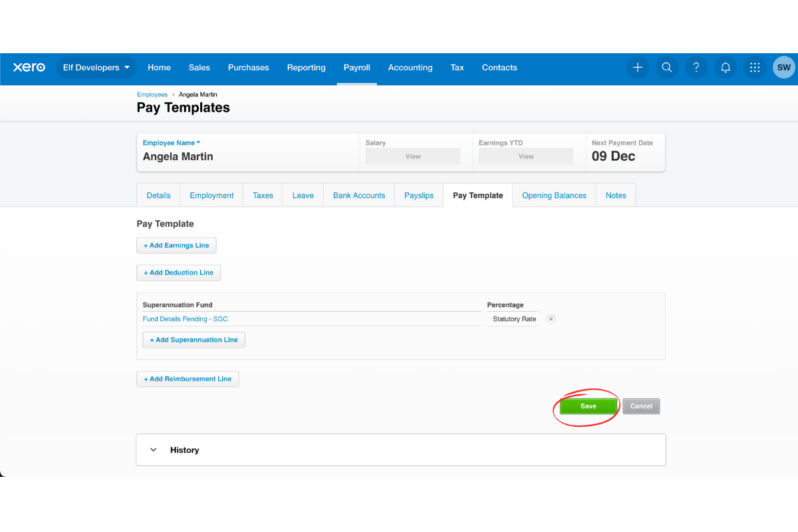Open the Opening Balances tab

554,195
